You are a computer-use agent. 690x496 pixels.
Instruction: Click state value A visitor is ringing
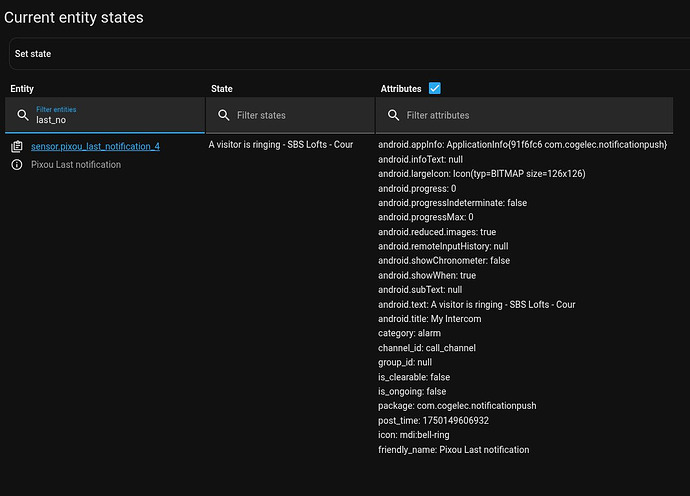click(281, 145)
